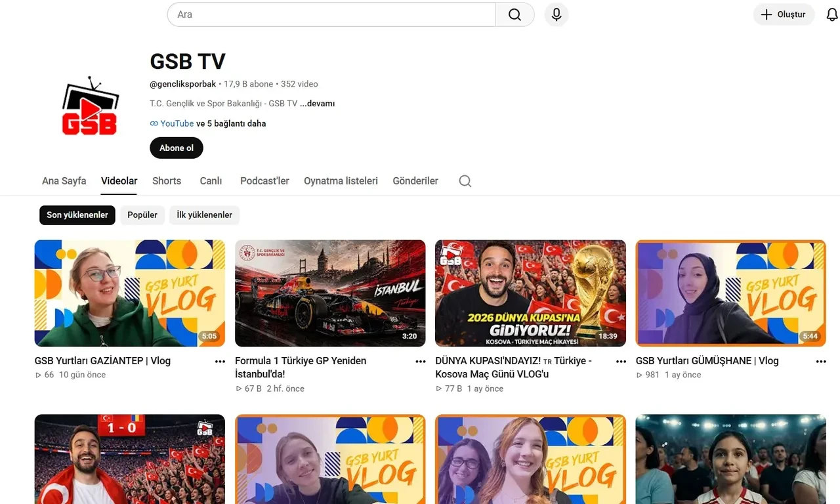
Task: Click the GSB TV channel logo
Action: point(90,106)
